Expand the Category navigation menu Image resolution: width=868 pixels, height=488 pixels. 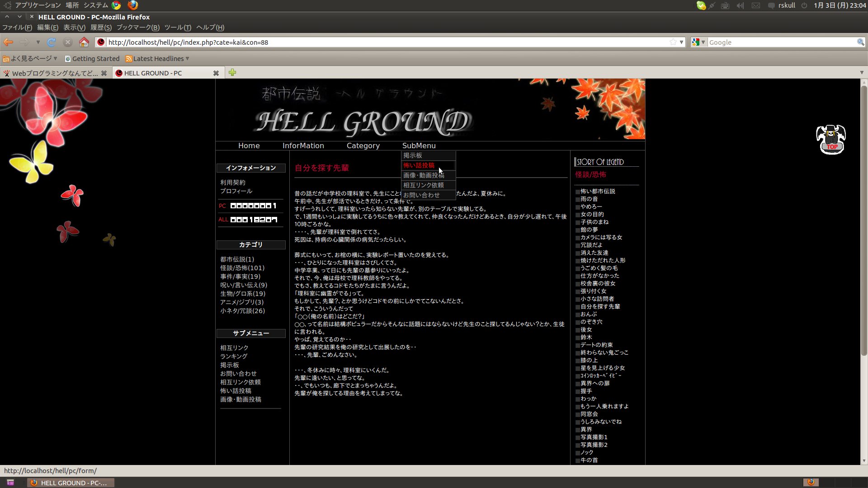[363, 145]
